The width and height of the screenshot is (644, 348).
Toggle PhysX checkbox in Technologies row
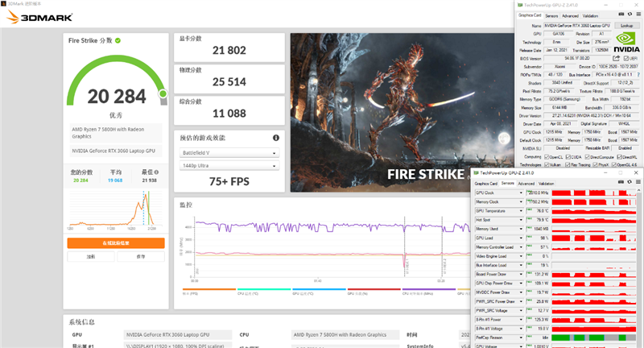coord(596,165)
